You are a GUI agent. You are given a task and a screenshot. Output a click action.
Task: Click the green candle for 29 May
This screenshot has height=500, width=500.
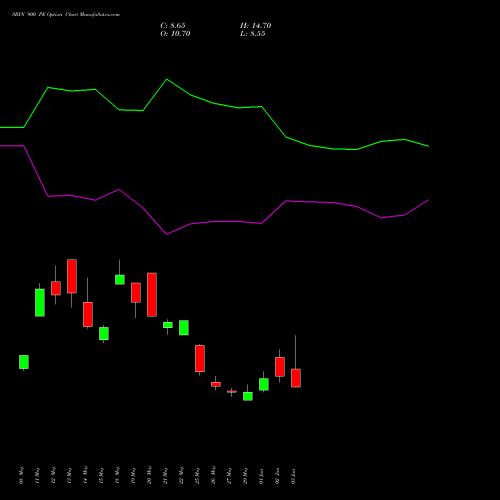tap(248, 396)
